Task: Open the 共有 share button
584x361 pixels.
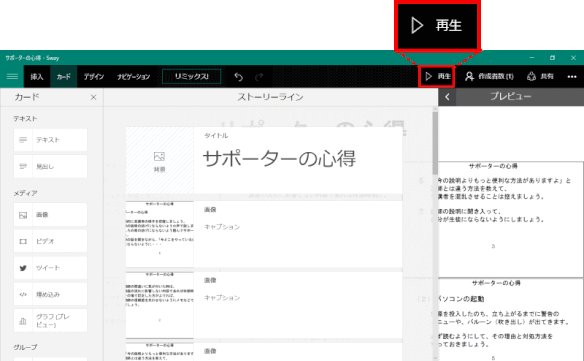Action: (540, 76)
